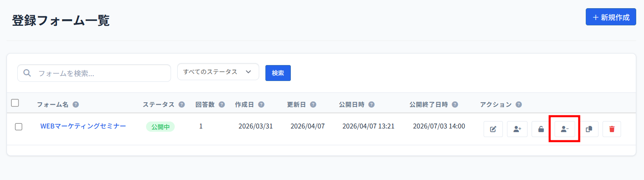Click the remove user icon button
The height and width of the screenshot is (180, 644).
click(x=565, y=129)
